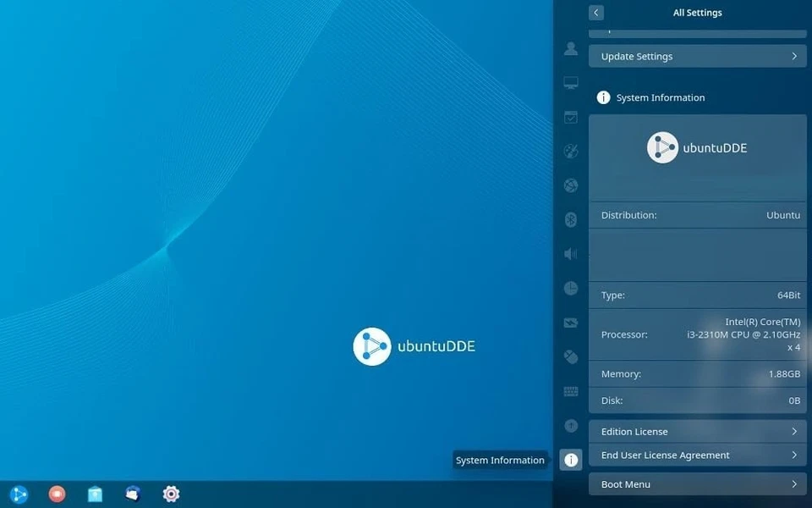Click the All Settings title bar

[x=697, y=13]
